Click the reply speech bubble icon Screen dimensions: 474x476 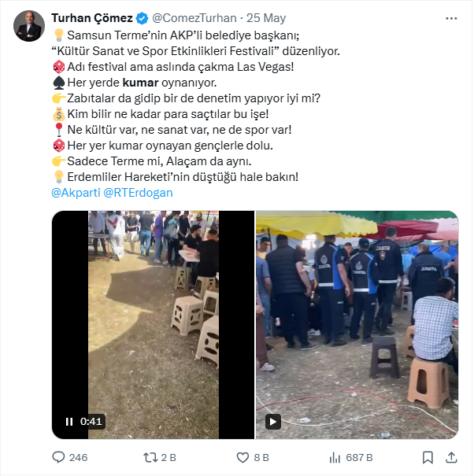(58, 457)
